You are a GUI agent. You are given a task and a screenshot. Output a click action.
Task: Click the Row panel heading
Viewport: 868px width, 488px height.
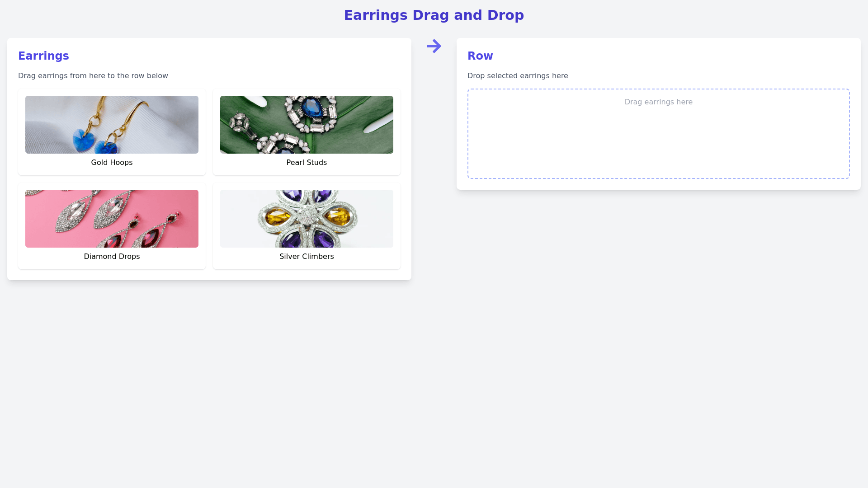pos(480,56)
